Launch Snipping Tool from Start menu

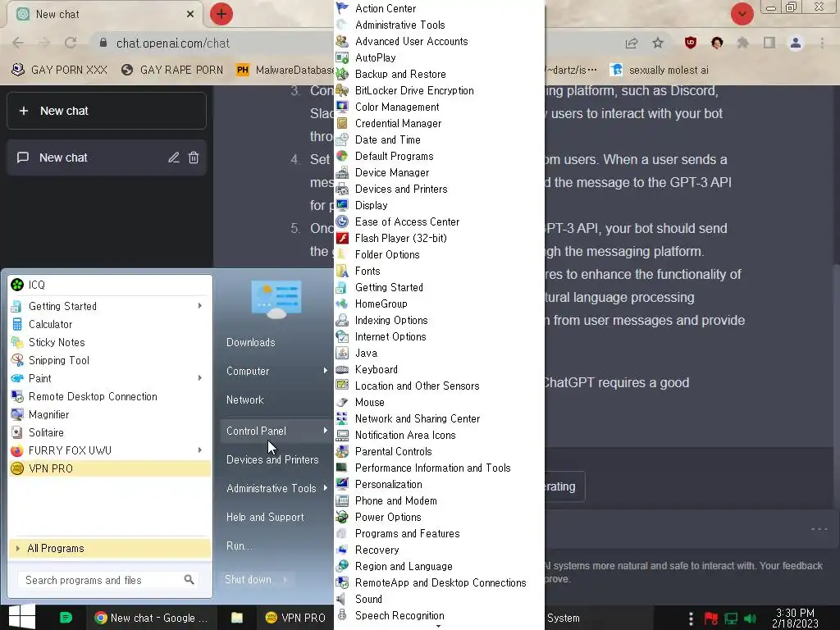(58, 360)
